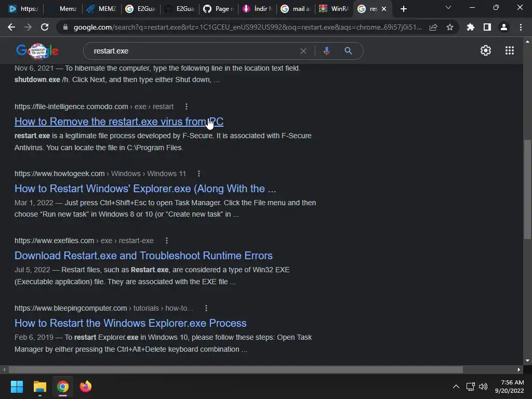532x399 pixels.
Task: Expand the tab search dropdown arrow
Action: coord(448,7)
